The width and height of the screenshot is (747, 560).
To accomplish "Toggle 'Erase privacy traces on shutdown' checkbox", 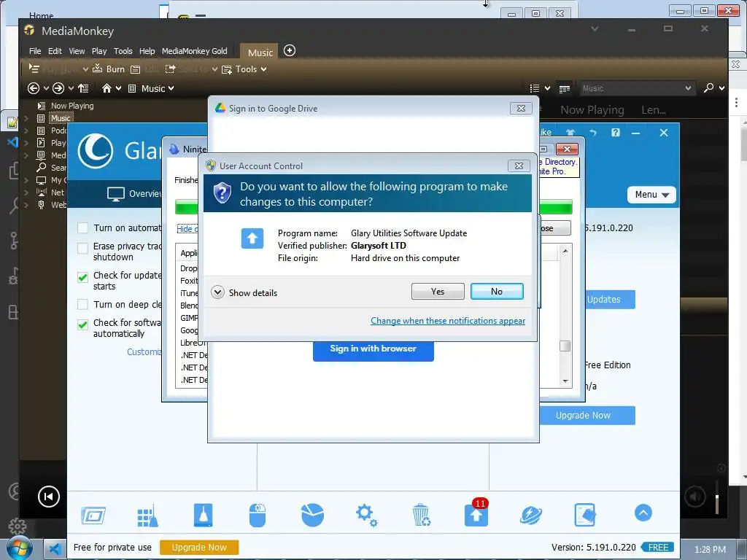I will [83, 248].
